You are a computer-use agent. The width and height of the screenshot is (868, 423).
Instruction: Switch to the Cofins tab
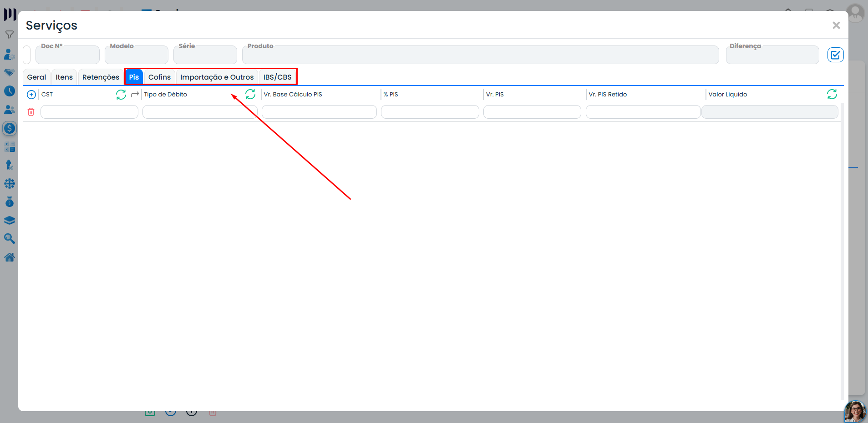(x=159, y=77)
